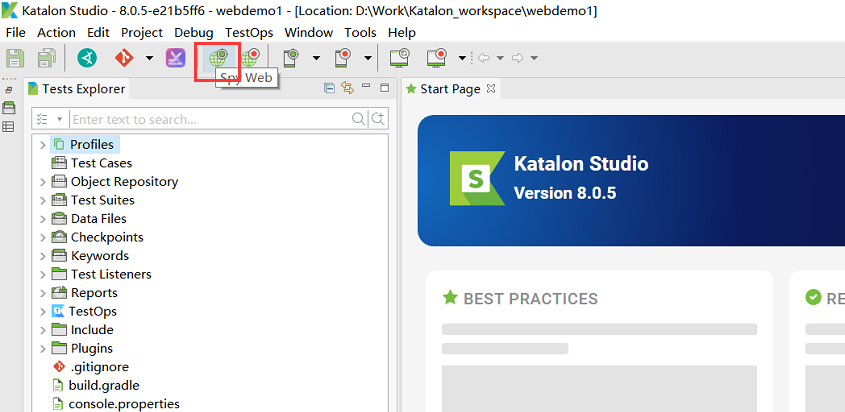Open the TestOps menu

coord(249,32)
